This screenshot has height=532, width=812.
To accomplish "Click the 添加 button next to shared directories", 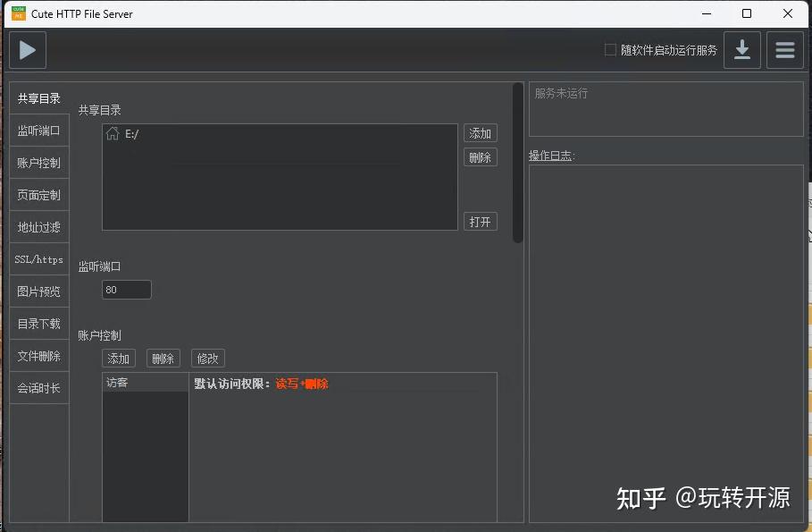I will (x=480, y=132).
